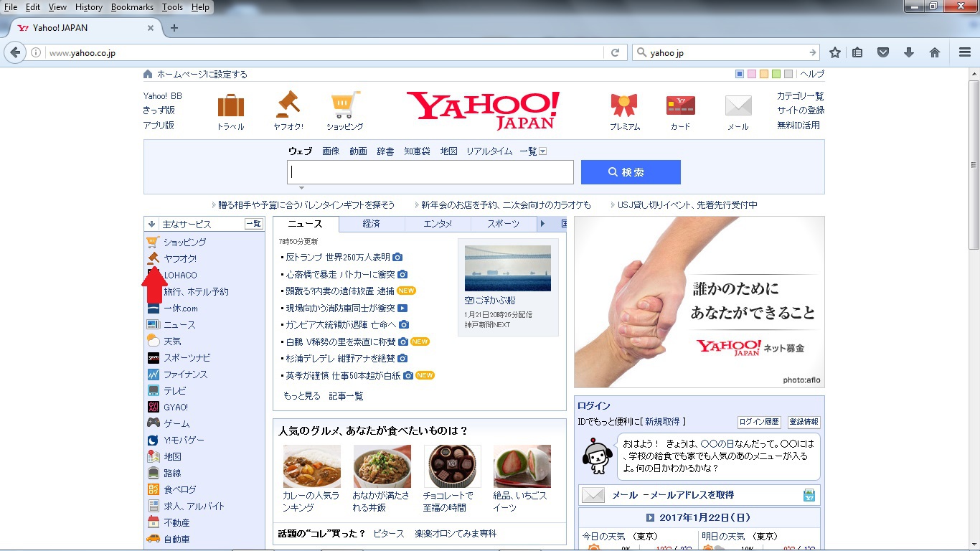Click the Firefox search bar with yahoo jp
Image resolution: width=980 pixels, height=551 pixels.
pyautogui.click(x=726, y=53)
